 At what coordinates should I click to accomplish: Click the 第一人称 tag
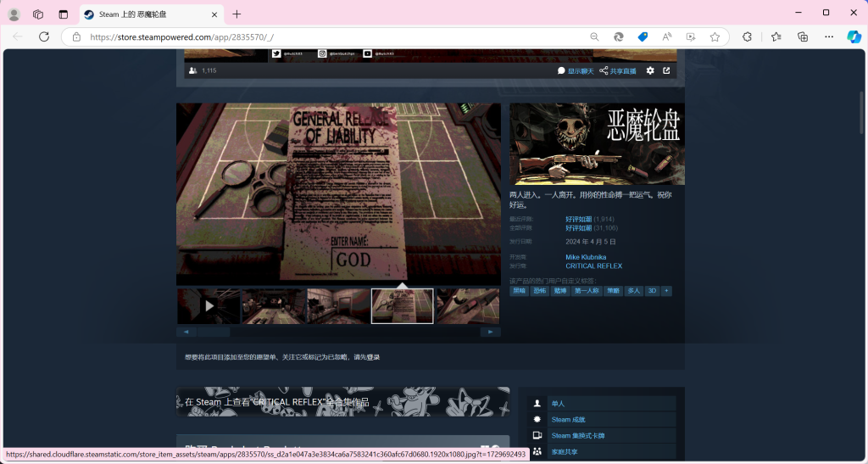click(x=587, y=291)
